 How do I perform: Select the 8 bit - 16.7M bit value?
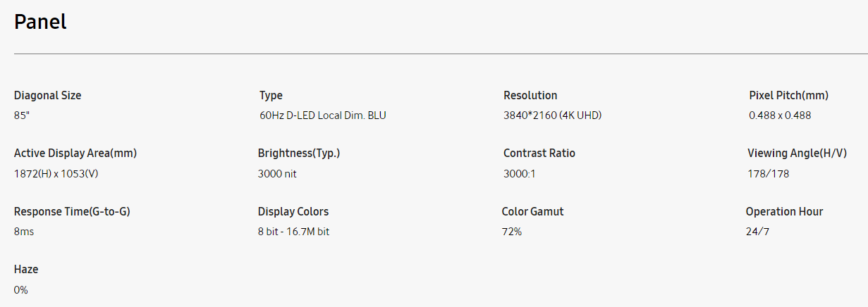click(x=293, y=232)
